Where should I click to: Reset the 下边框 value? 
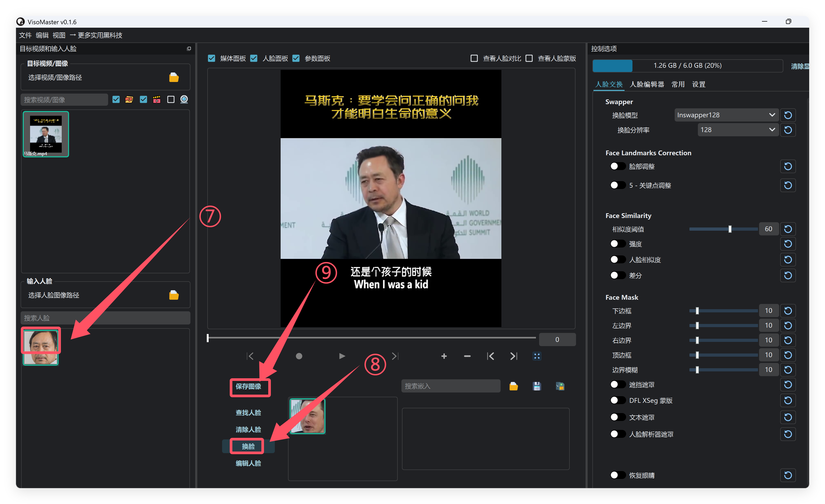pyautogui.click(x=788, y=311)
